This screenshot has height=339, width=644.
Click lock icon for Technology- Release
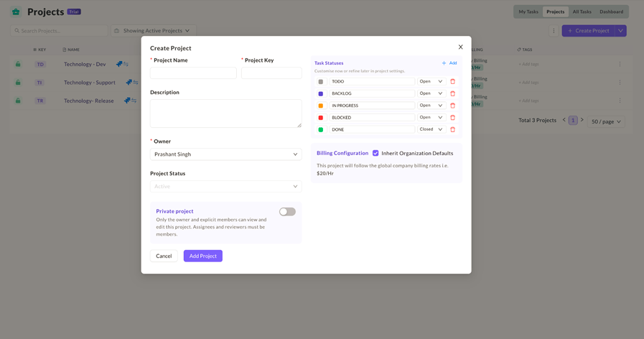pyautogui.click(x=18, y=101)
